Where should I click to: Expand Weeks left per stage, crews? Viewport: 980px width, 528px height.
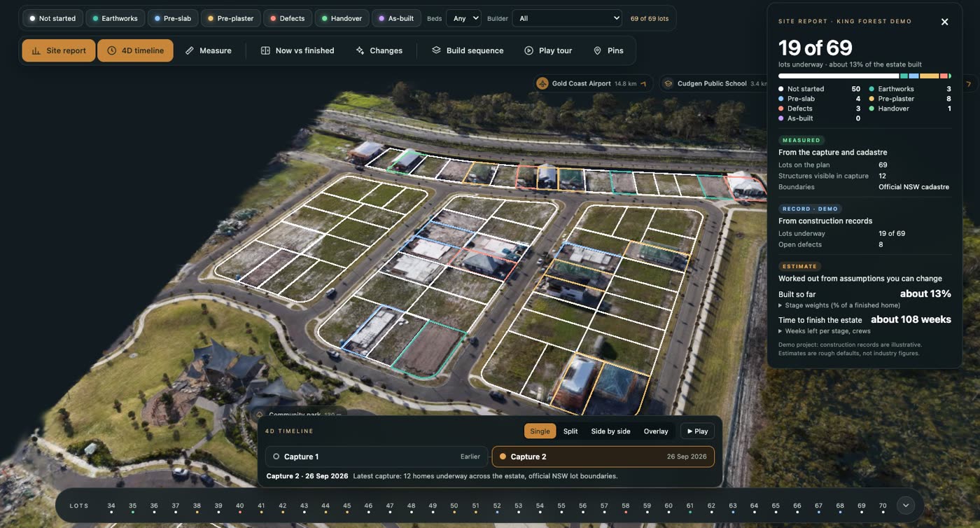point(825,331)
